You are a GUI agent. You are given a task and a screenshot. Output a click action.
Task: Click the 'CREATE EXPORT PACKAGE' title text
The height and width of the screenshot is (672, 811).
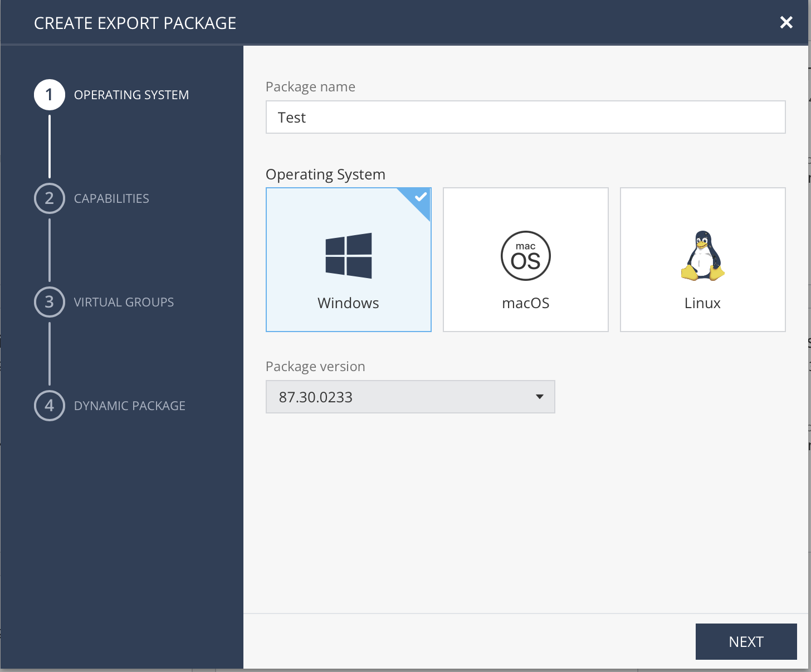(x=135, y=23)
